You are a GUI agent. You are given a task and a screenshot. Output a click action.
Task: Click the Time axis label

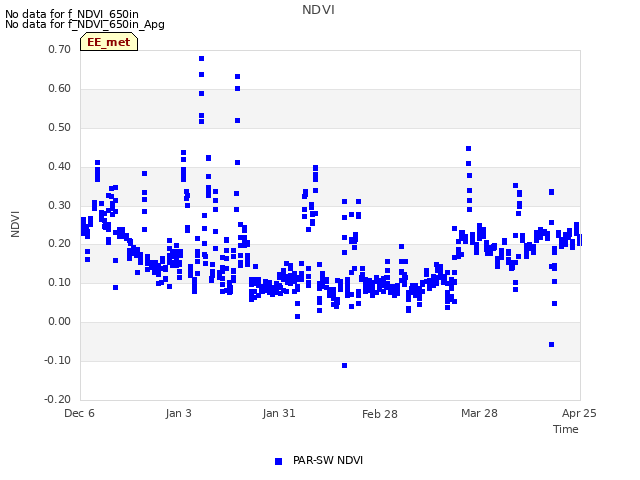[565, 429]
